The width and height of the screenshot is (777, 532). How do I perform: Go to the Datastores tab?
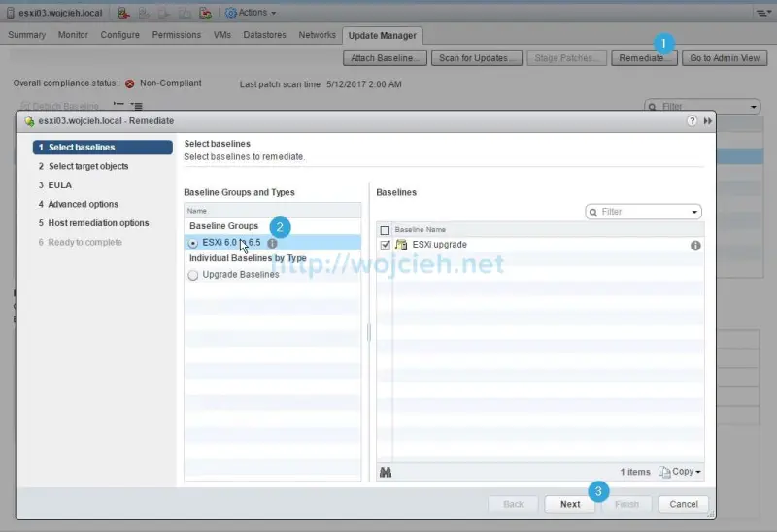[x=264, y=35]
